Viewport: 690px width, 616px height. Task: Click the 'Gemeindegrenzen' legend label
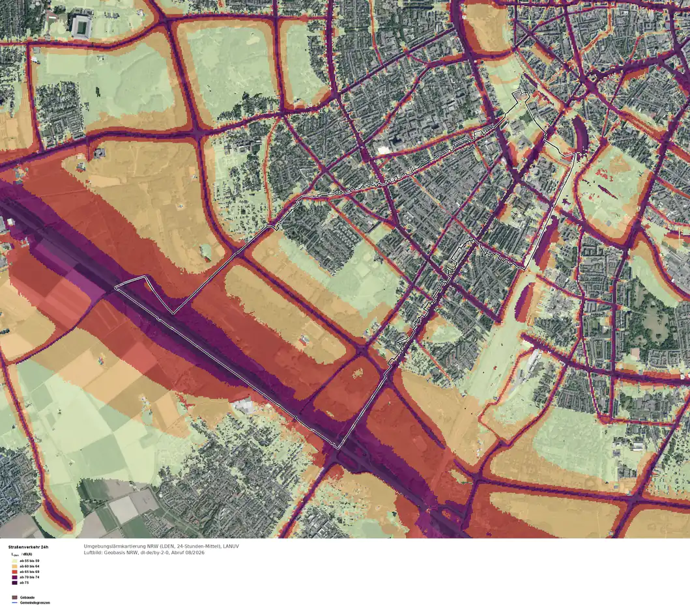pyautogui.click(x=35, y=603)
